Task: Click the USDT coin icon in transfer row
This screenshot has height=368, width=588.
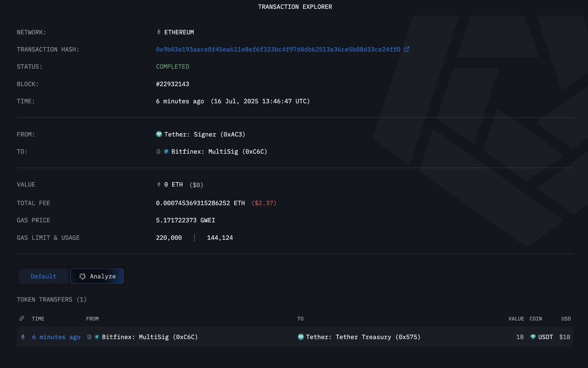Action: [x=533, y=337]
